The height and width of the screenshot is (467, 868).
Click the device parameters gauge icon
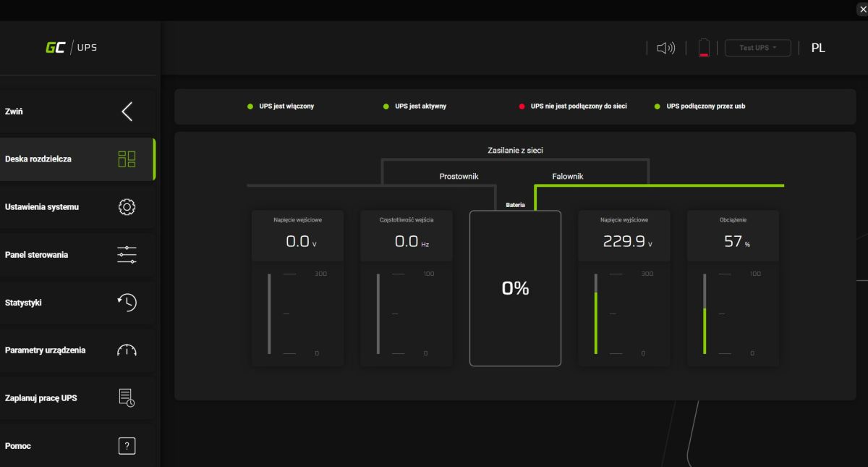coord(127,350)
